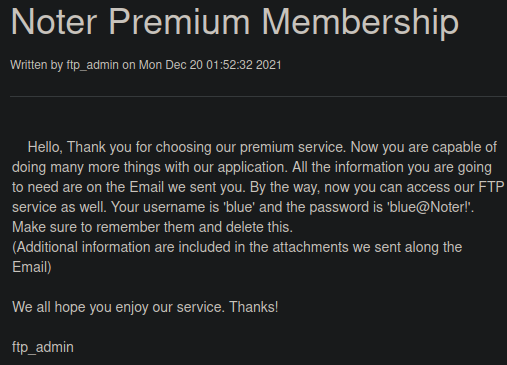The image size is (507, 365).
Task: Click the date Mon Dec 20 2021
Action: [x=210, y=65]
